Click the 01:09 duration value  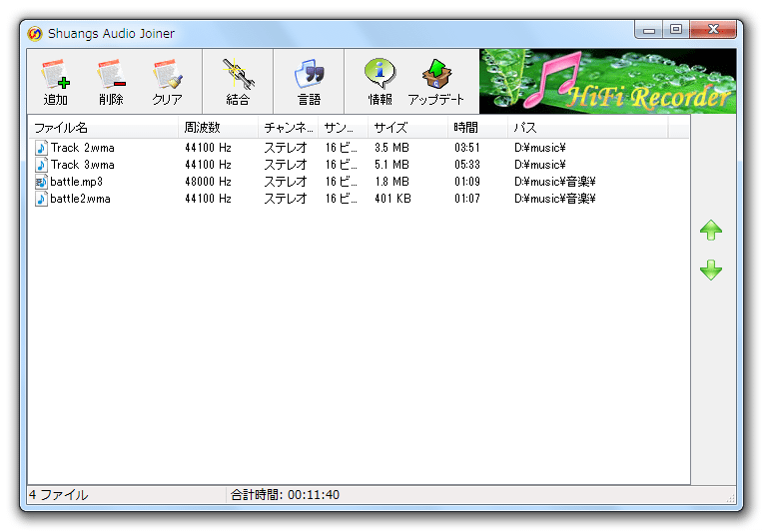pyautogui.click(x=467, y=182)
